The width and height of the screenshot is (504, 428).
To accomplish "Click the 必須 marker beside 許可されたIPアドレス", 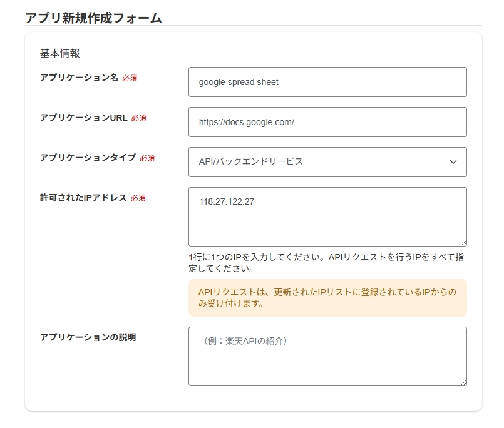I will click(x=138, y=198).
